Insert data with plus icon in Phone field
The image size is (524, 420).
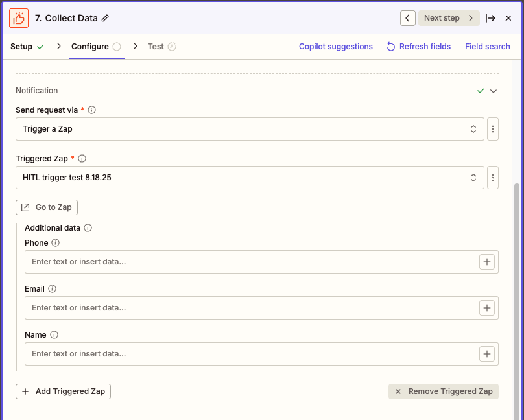(487, 262)
